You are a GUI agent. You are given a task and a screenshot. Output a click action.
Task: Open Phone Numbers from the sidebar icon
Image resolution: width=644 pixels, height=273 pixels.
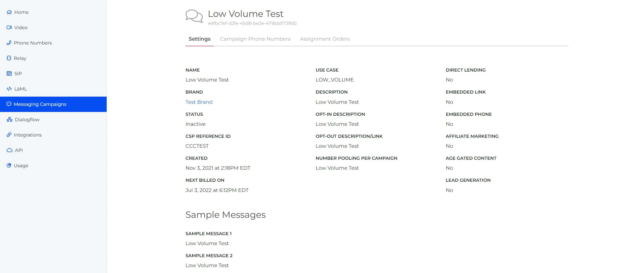pos(9,43)
